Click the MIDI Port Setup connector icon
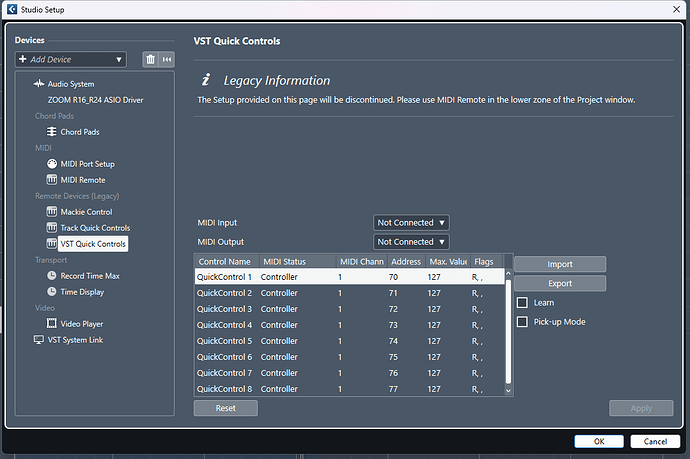The width and height of the screenshot is (690, 459). 52,164
